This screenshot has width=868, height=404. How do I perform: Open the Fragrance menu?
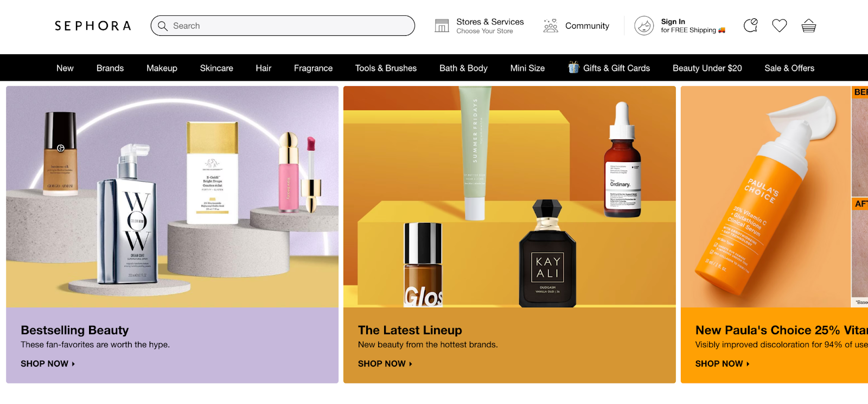tap(313, 68)
